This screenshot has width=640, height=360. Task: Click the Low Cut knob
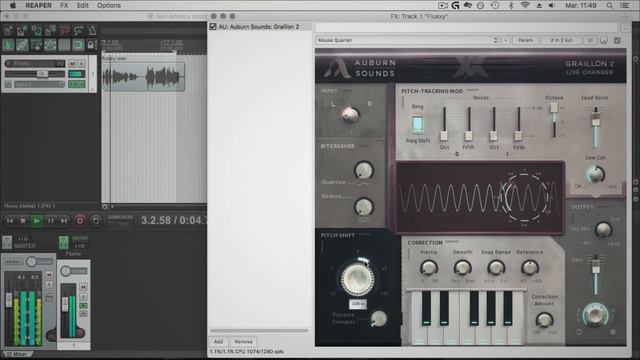click(595, 174)
